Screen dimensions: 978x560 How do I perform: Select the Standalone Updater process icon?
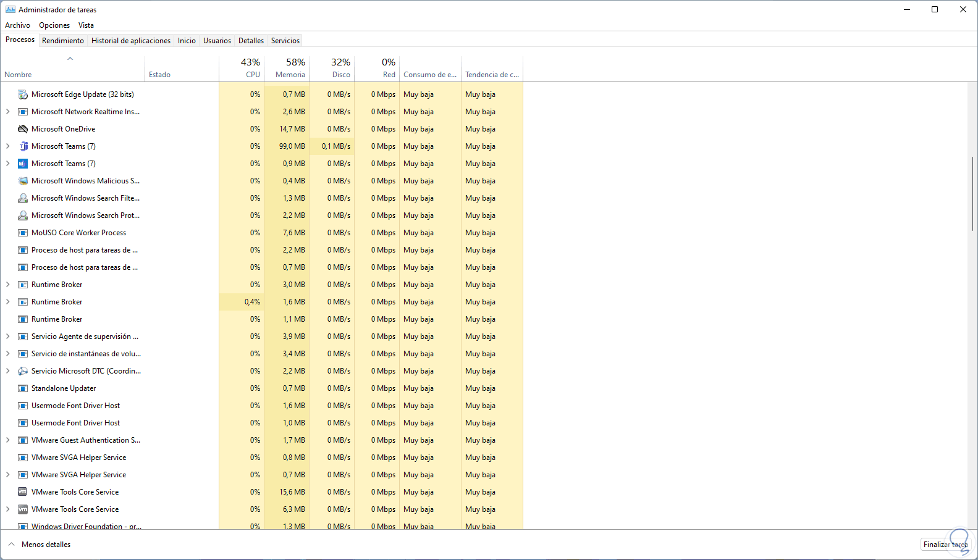click(x=23, y=388)
